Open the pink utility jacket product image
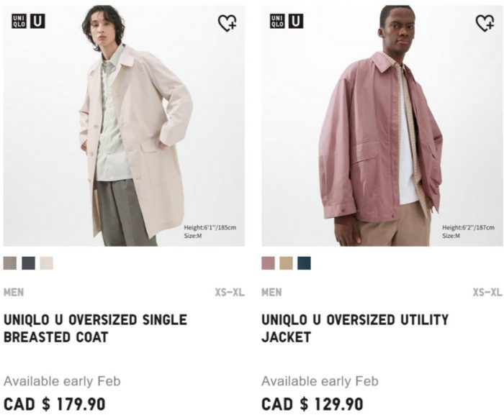This screenshot has width=504, height=420. [382, 126]
